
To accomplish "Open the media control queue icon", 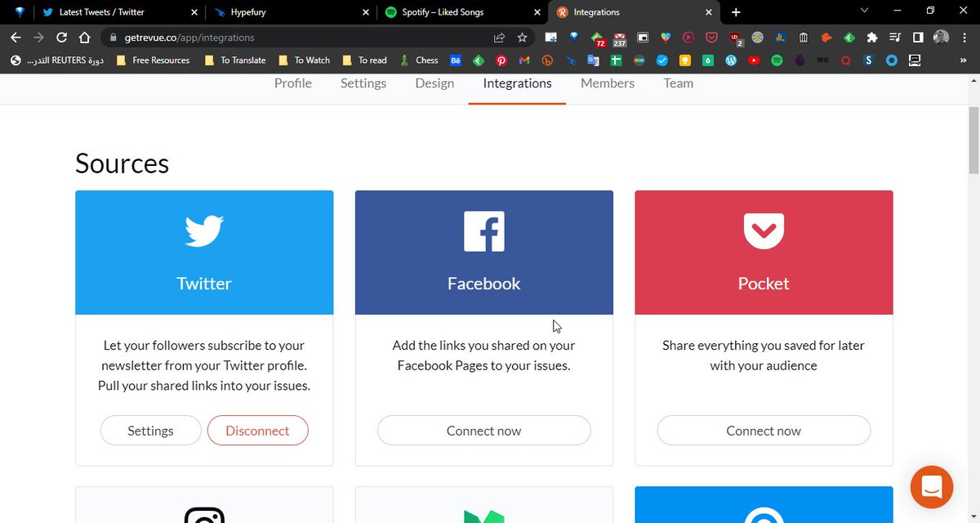I will (895, 38).
